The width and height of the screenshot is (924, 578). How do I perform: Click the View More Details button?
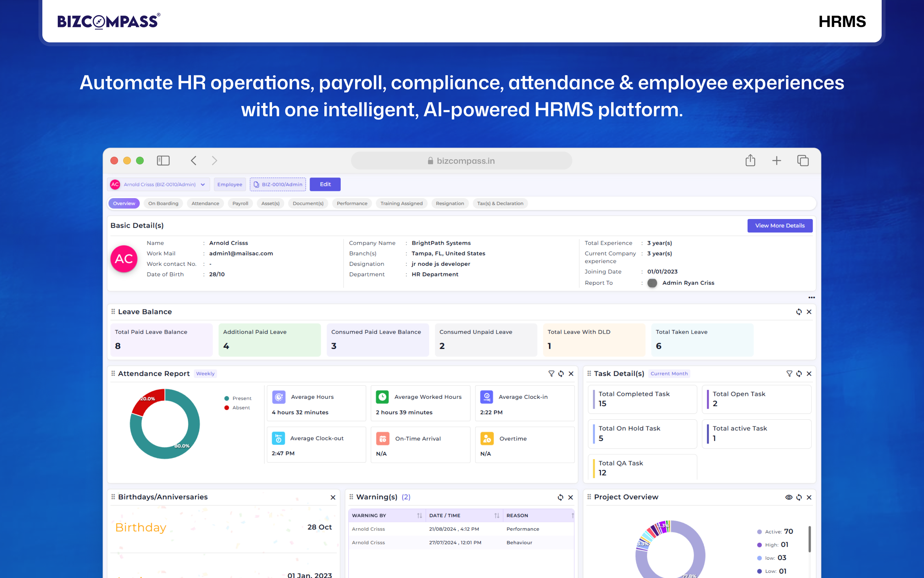coord(780,225)
